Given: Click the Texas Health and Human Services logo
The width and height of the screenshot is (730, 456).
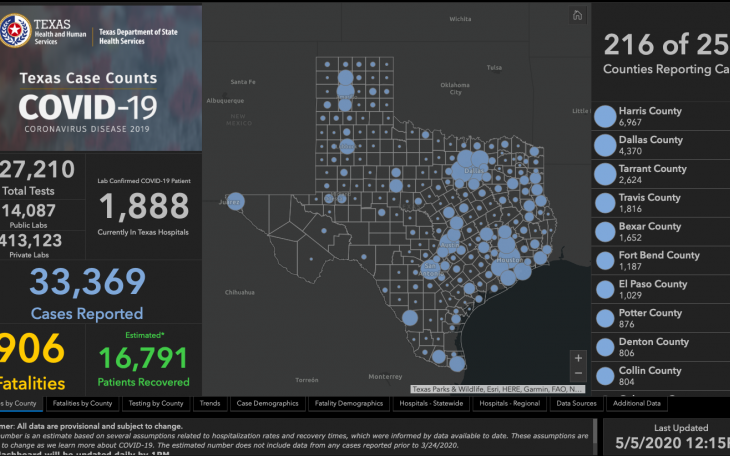Looking at the screenshot, I should pyautogui.click(x=46, y=33).
